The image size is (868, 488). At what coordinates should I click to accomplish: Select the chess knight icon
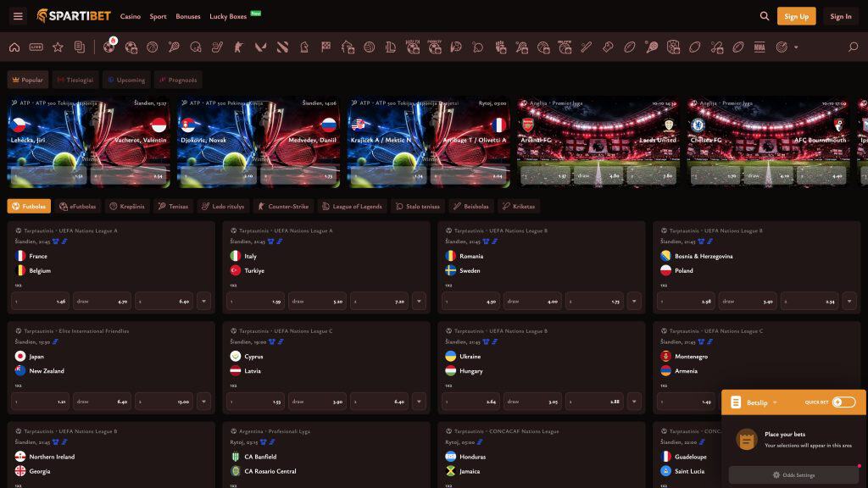(x=304, y=47)
